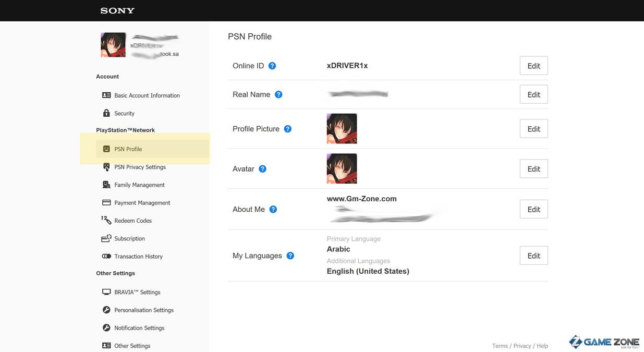The image size is (644, 352).
Task: Click the Arabic primary language value
Action: coord(338,249)
